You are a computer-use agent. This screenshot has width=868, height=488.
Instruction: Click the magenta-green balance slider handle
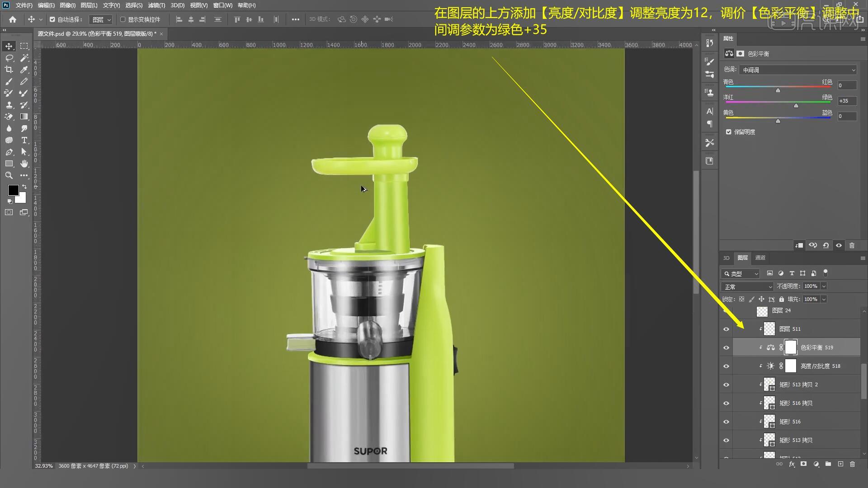(796, 106)
